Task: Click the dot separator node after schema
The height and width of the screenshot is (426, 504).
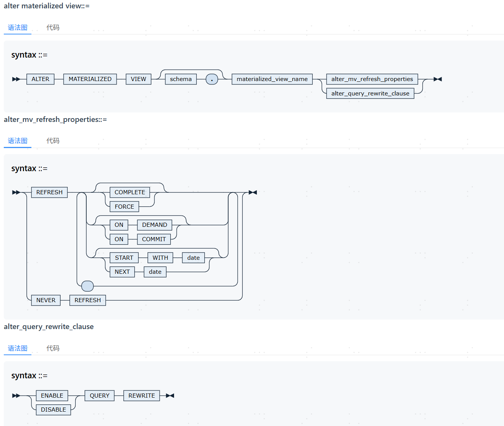Action: pyautogui.click(x=212, y=79)
